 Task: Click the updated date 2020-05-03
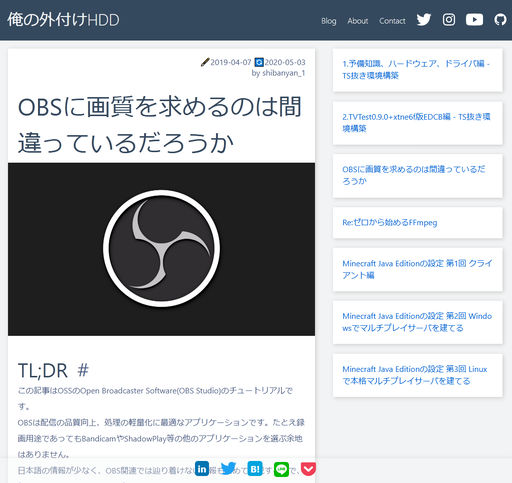coord(285,62)
